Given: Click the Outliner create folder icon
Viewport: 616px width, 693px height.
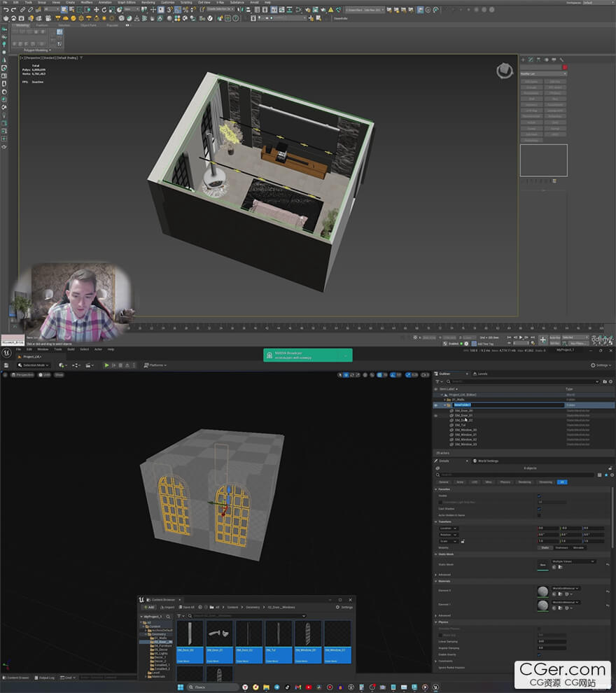Looking at the screenshot, I should tap(605, 381).
